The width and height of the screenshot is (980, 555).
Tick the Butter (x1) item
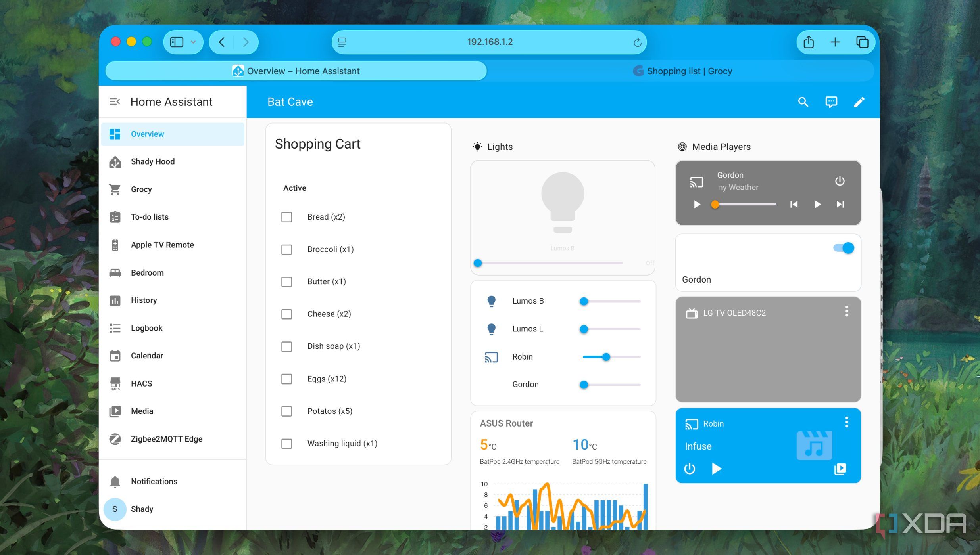coord(286,282)
